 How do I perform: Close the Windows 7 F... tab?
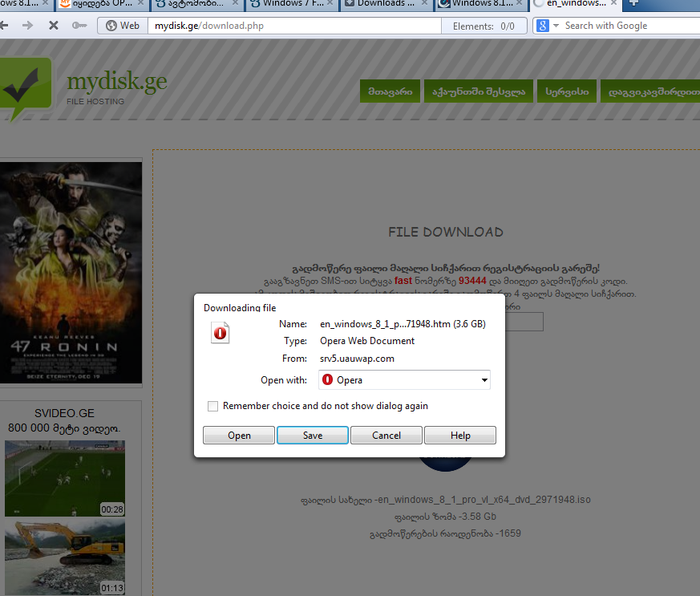330,3
